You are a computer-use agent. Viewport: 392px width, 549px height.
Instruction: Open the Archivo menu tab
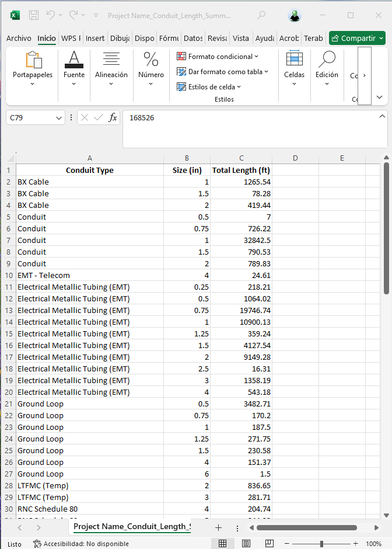pos(19,39)
